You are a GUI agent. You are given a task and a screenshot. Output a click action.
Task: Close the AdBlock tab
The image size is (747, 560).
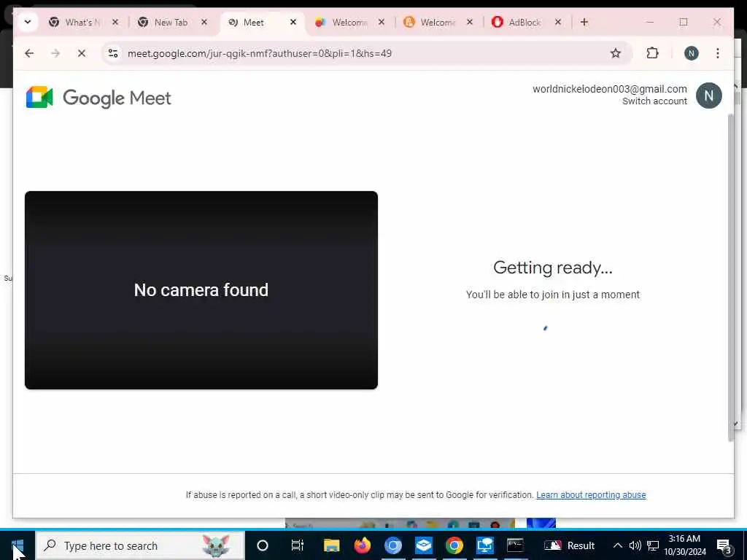[558, 22]
